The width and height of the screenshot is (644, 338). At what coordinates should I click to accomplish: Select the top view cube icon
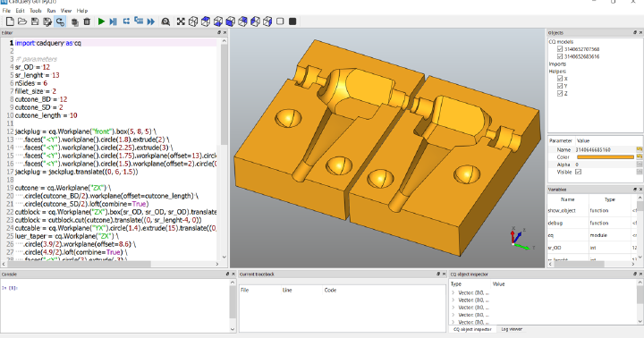206,21
